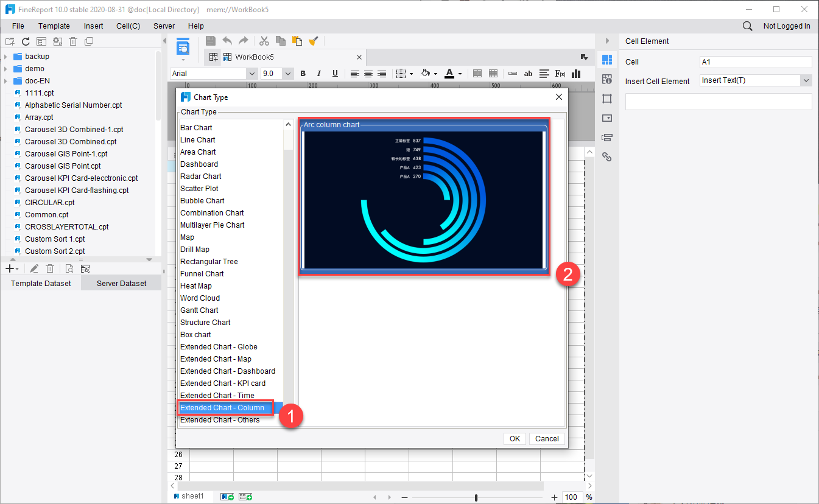Adjust the zoom slider handle
819x504 pixels.
click(x=476, y=497)
